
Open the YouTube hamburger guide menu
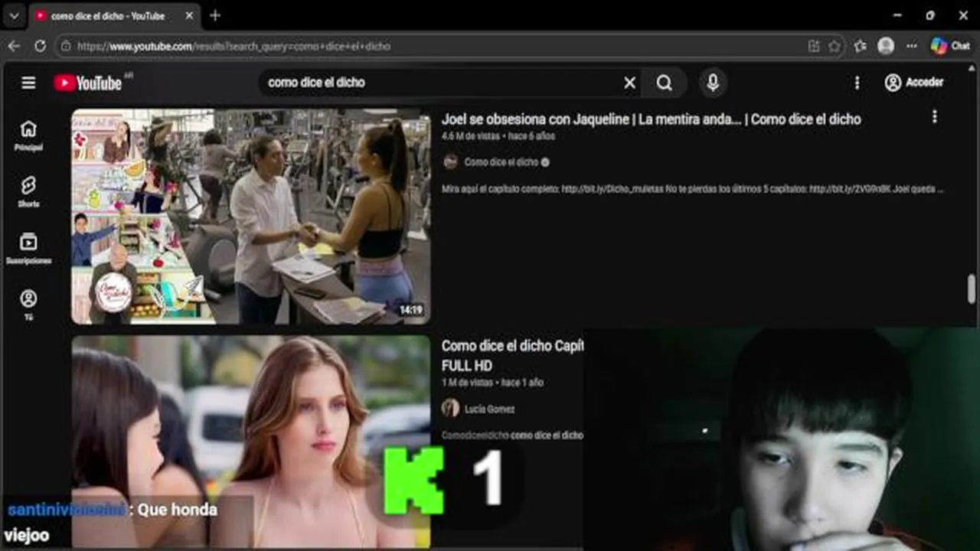pos(28,83)
